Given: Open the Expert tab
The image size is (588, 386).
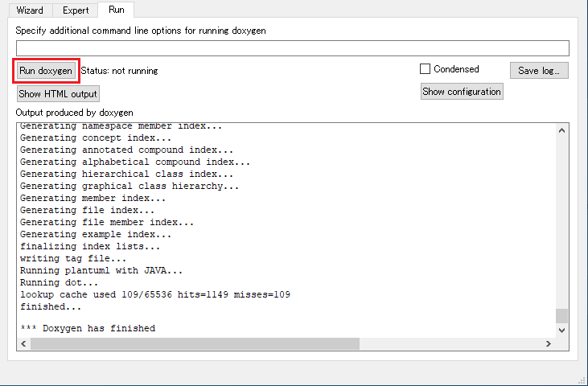Looking at the screenshot, I should [x=76, y=10].
